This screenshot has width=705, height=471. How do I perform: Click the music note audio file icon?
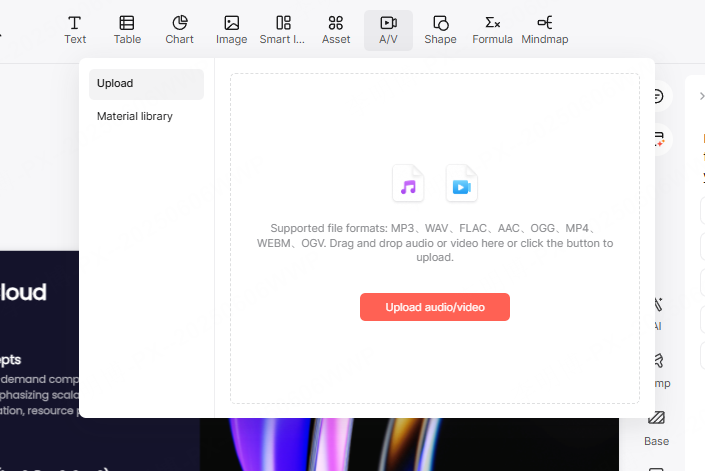[x=408, y=183]
